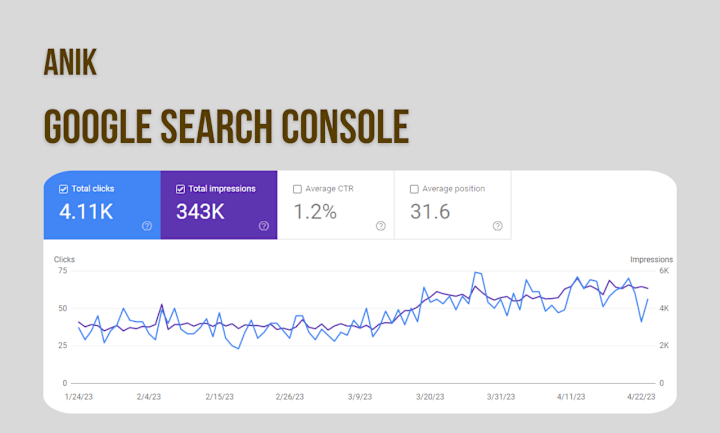The height and width of the screenshot is (433, 720).
Task: Open help icon on Average position card
Action: click(497, 226)
